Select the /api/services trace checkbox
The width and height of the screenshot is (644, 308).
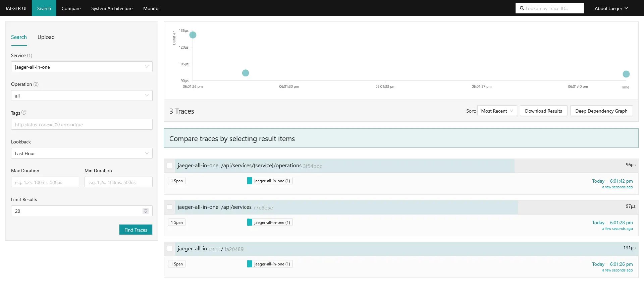coord(169,207)
